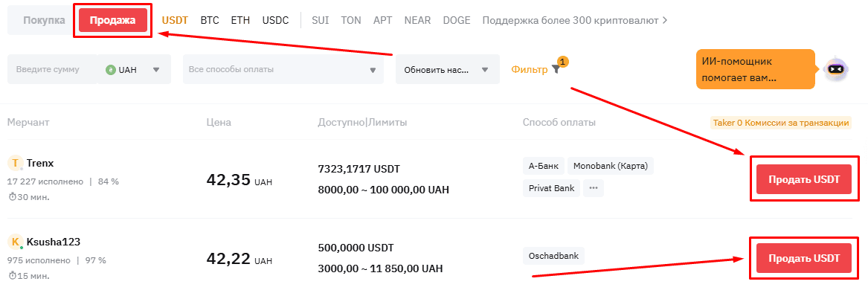Click the Monobank (Карта) payment tag
This screenshot has width=868, height=296.
(611, 166)
